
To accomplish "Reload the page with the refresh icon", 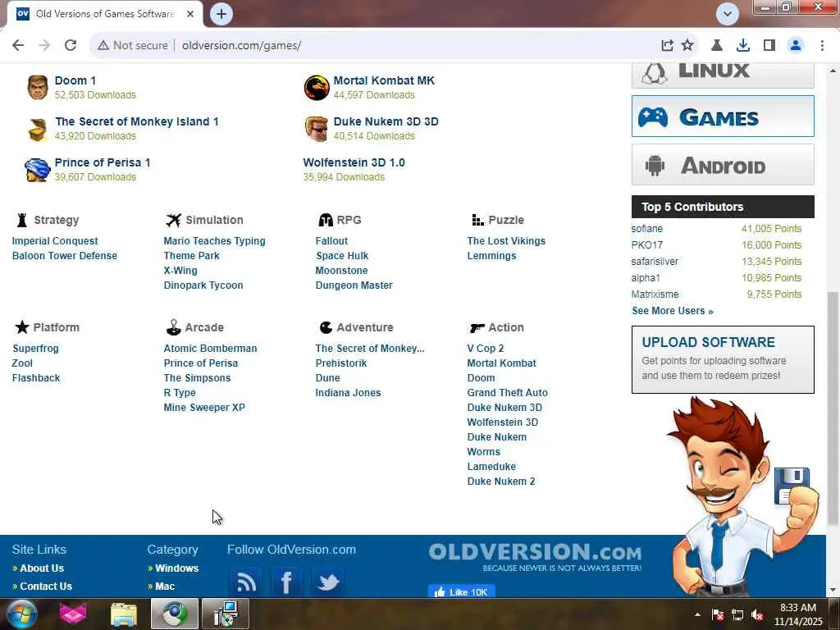I will point(71,45).
